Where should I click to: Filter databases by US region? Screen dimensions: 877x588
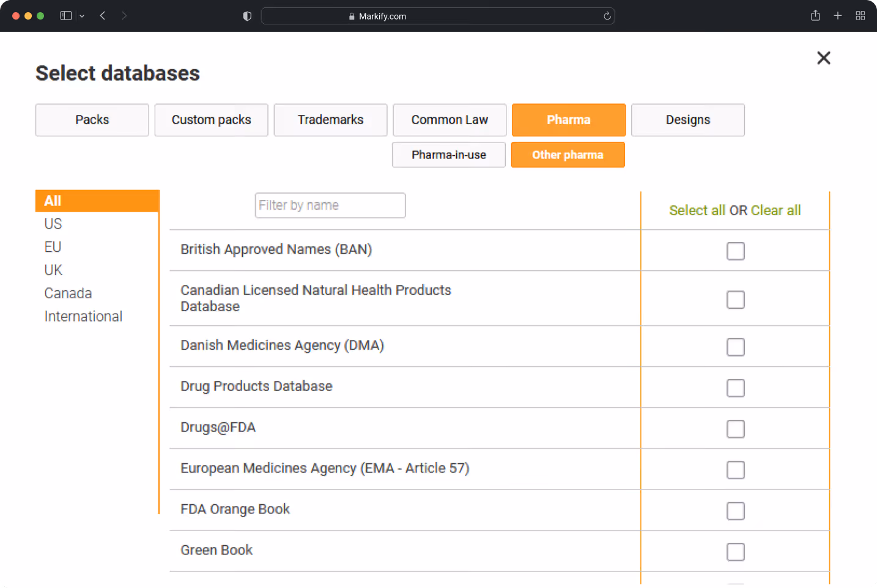(x=53, y=224)
